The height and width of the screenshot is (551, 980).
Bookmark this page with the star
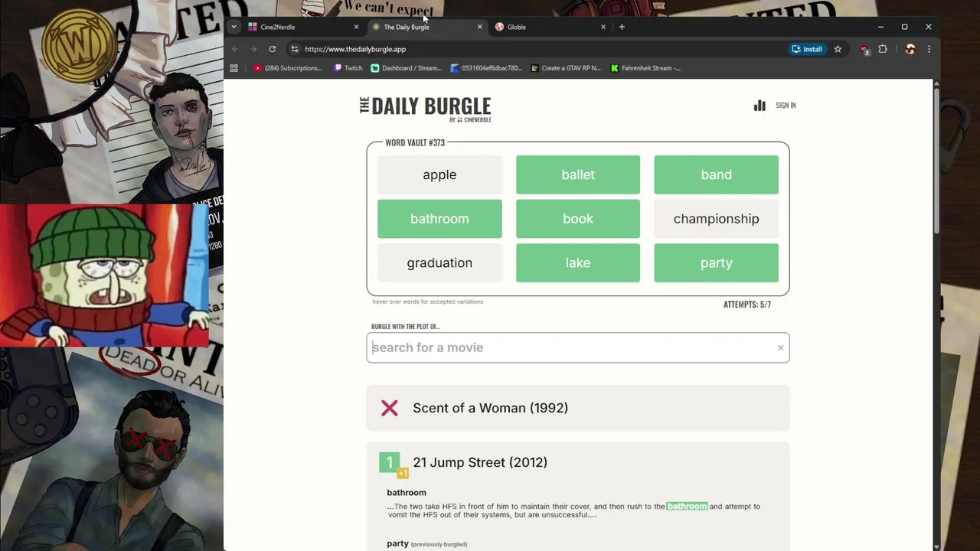click(838, 49)
